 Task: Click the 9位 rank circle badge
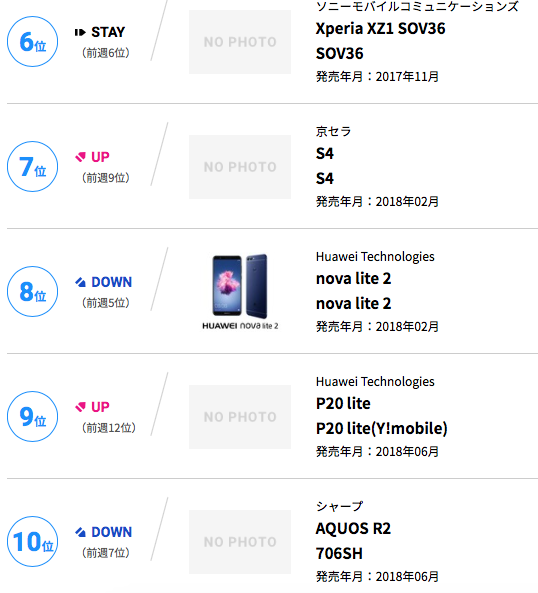[x=33, y=416]
